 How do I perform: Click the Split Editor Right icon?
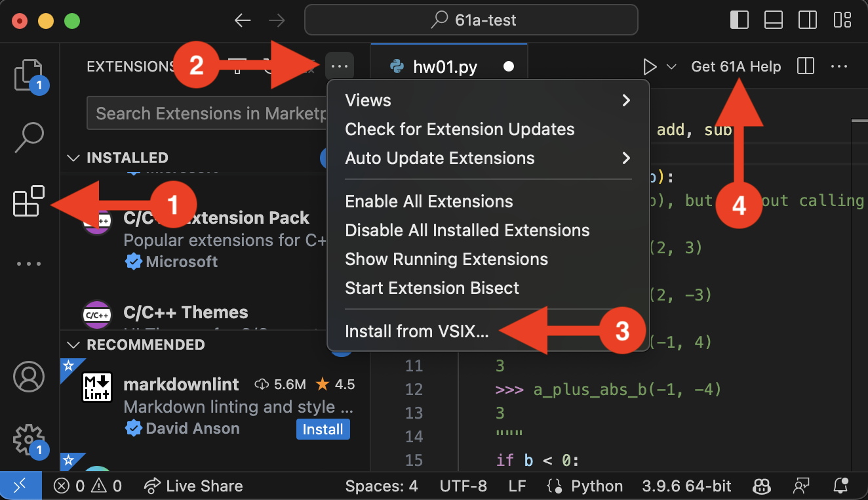tap(806, 67)
